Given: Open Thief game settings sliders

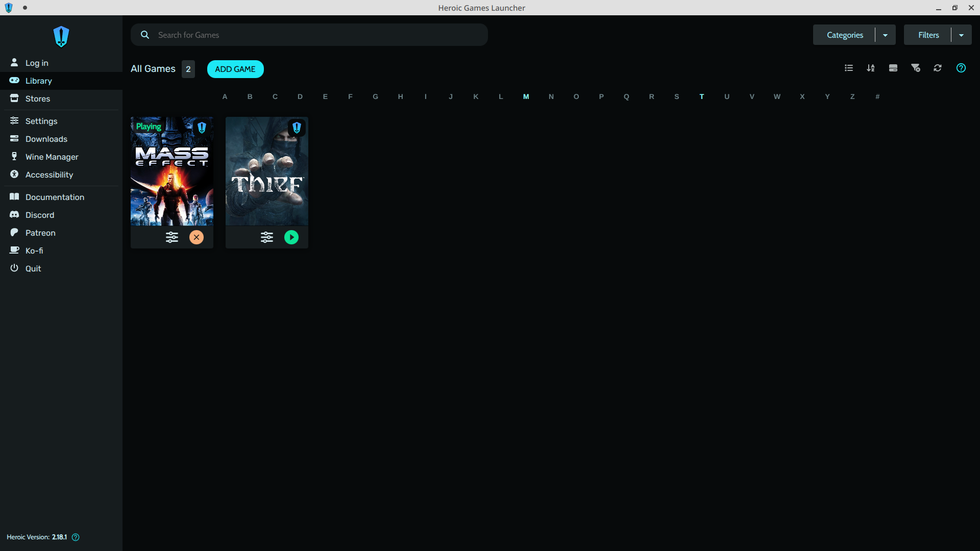Looking at the screenshot, I should [x=267, y=237].
